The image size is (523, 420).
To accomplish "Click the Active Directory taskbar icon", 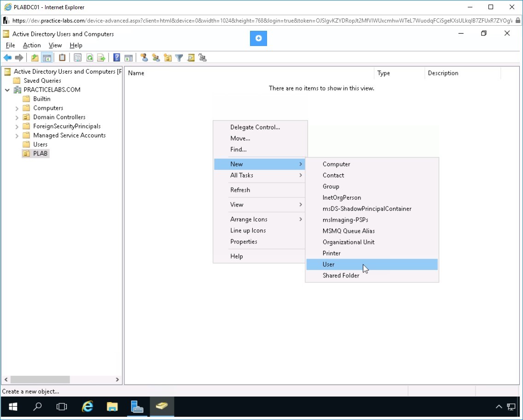I will (x=162, y=406).
